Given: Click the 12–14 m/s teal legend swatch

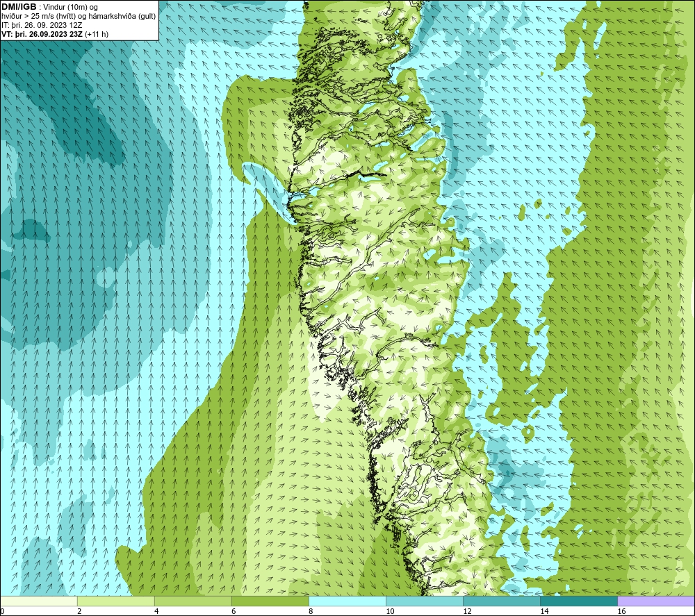Looking at the screenshot, I should [502, 601].
